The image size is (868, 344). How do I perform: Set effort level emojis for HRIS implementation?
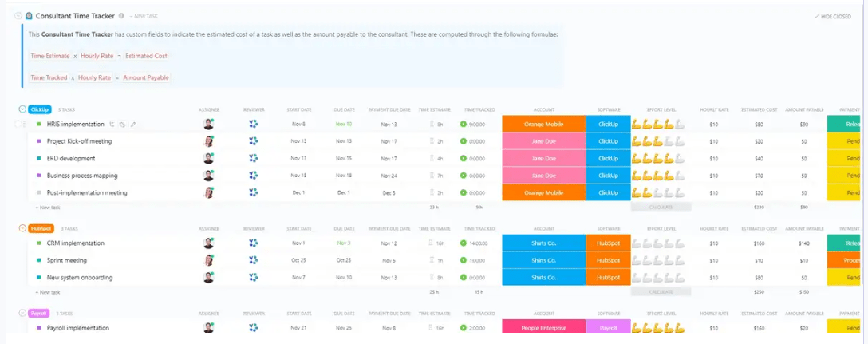[x=658, y=124]
